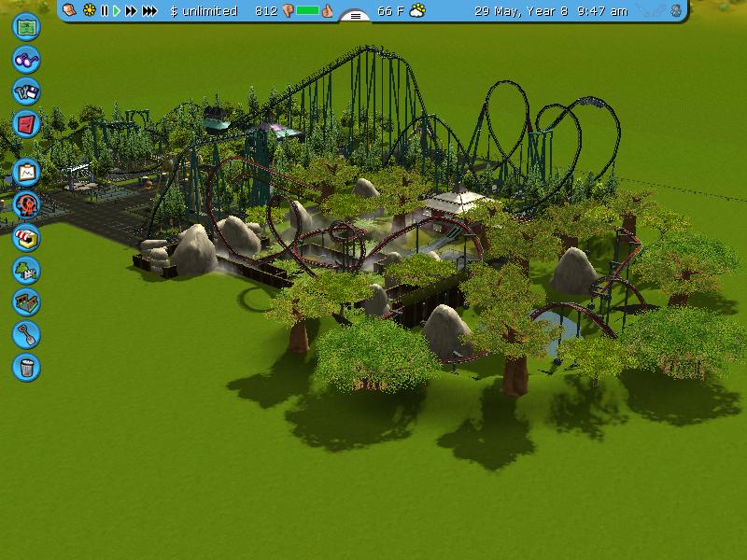Click the tall coaster lift hill peak
The width and height of the screenshot is (747, 560).
[369, 49]
